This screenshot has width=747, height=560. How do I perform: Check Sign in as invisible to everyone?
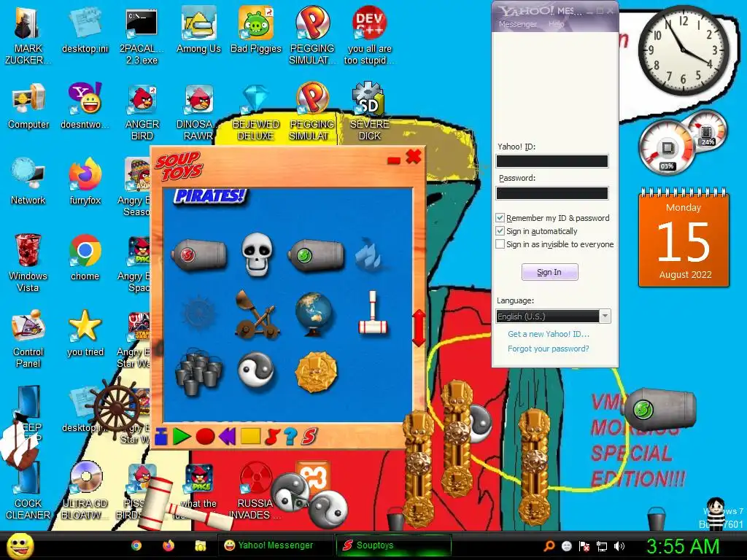pyautogui.click(x=500, y=244)
